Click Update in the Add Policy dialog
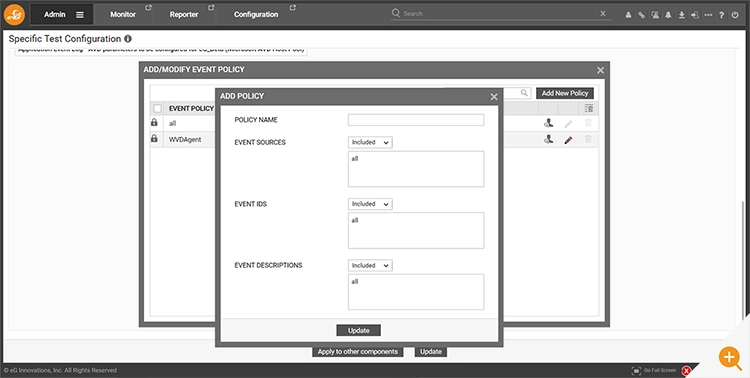Viewport: 750px width, 378px height. (359, 331)
